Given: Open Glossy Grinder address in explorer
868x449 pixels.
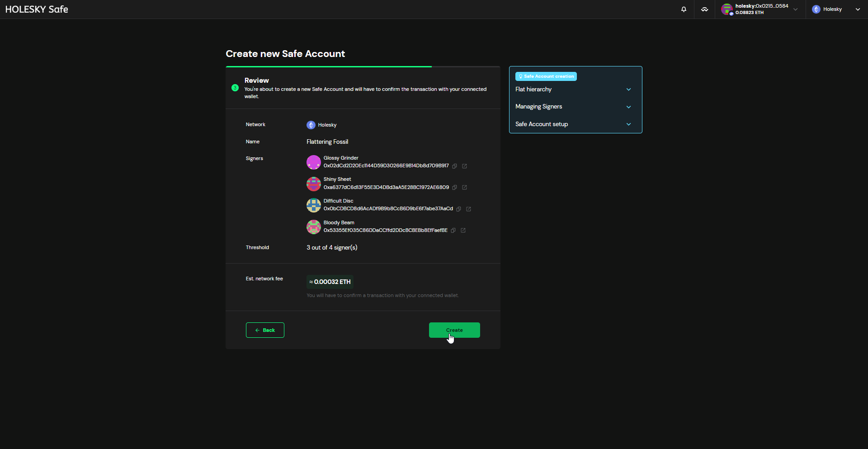Looking at the screenshot, I should click(464, 166).
